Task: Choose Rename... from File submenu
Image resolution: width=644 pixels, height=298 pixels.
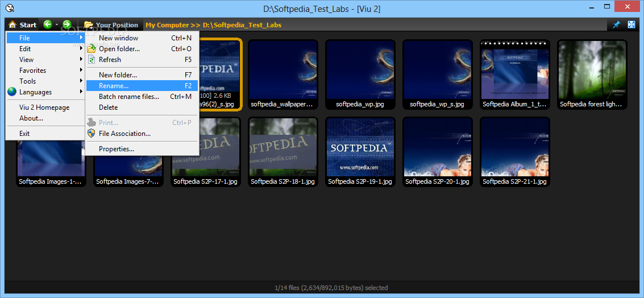Action: coord(142,85)
